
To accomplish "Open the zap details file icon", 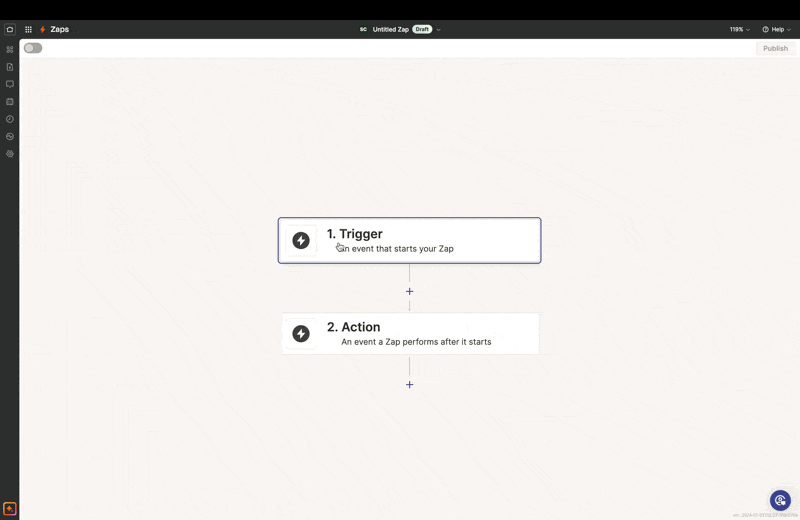I will click(x=10, y=67).
